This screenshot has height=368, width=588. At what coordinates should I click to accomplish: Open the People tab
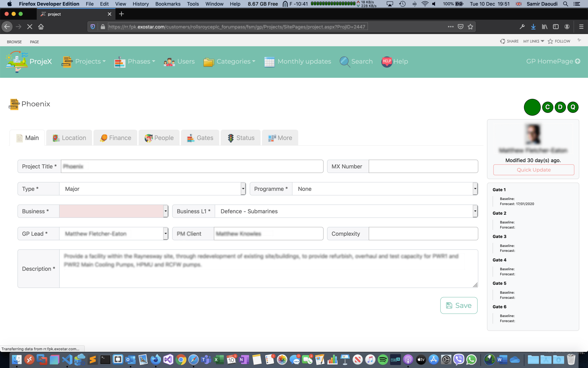click(159, 138)
